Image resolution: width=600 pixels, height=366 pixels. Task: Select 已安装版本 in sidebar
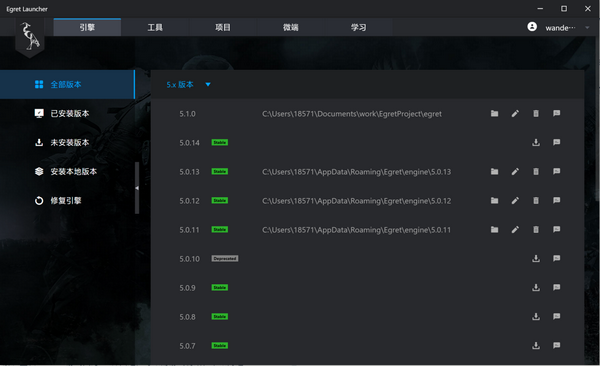[x=67, y=113]
